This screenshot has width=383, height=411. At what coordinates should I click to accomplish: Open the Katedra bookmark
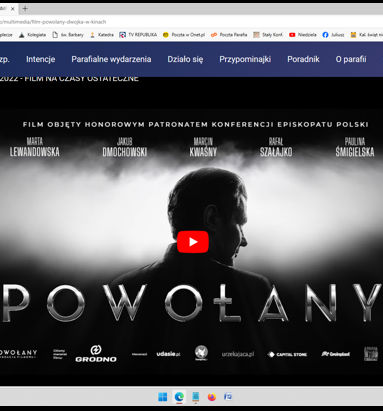(102, 35)
